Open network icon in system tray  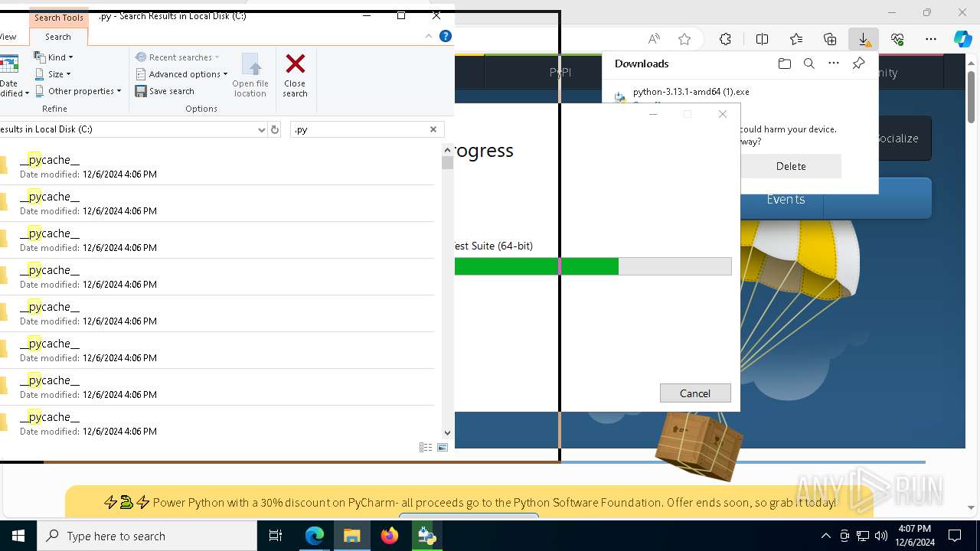(x=863, y=536)
